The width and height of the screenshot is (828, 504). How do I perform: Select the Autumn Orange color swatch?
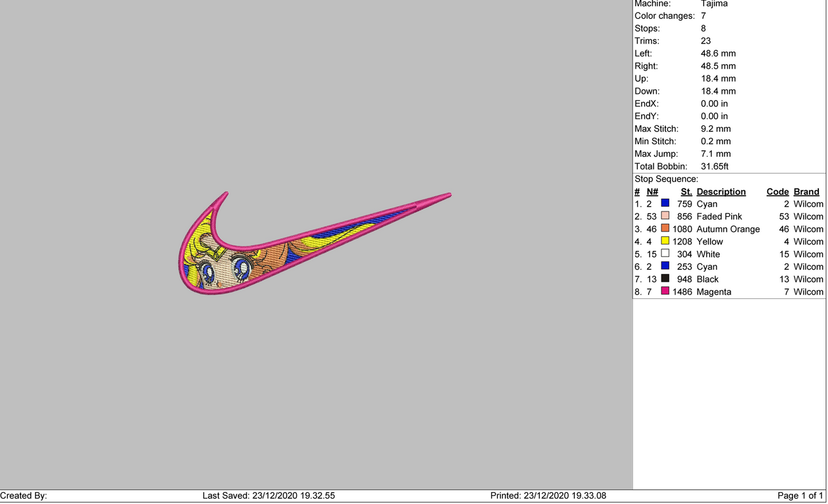coord(665,229)
